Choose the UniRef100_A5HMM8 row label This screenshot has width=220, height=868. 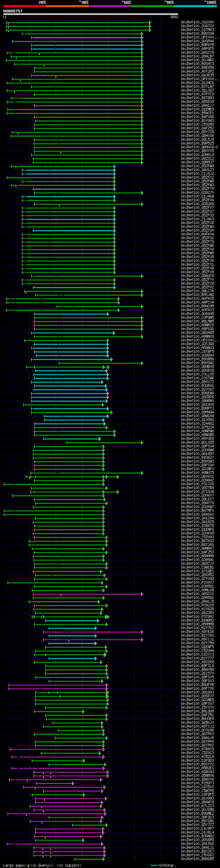click(x=197, y=556)
